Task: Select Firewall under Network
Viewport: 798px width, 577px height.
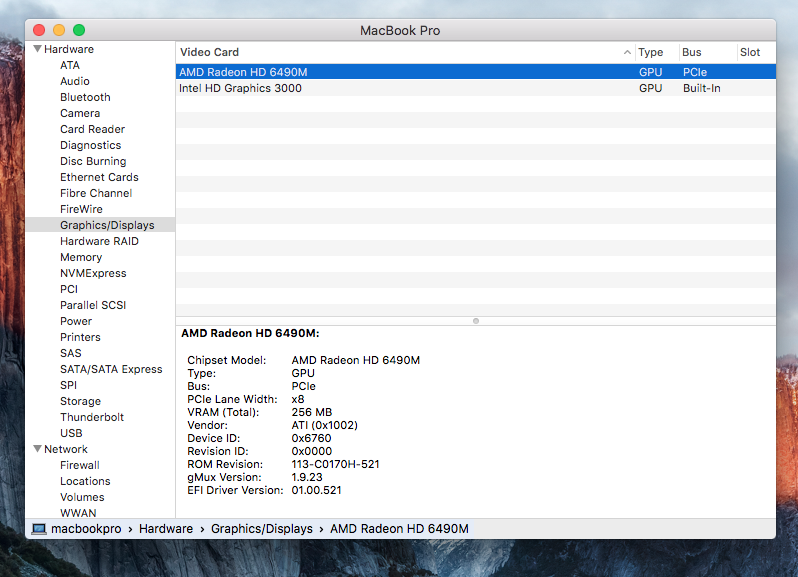Action: (80, 465)
